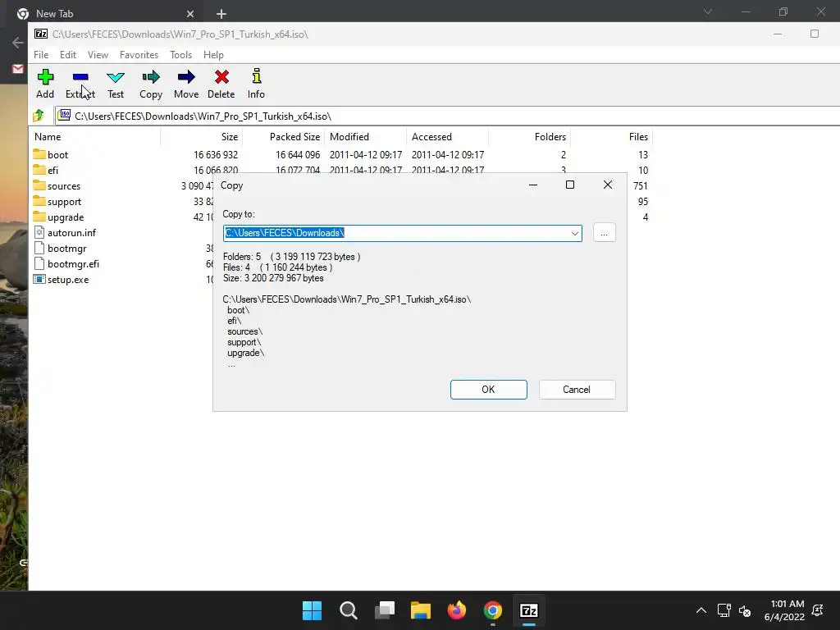The image size is (840, 630).
Task: Go up one folder level icon
Action: pyautogui.click(x=39, y=116)
